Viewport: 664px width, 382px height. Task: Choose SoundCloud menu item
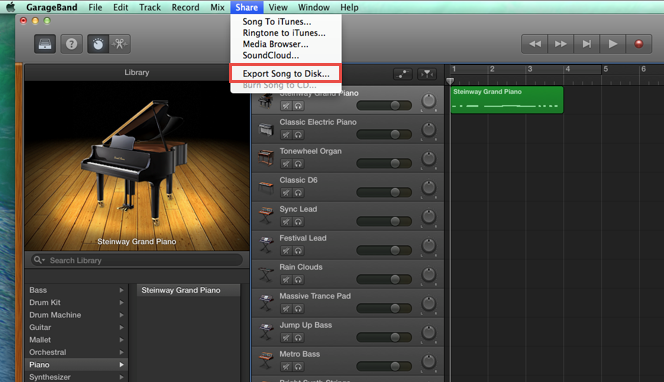click(x=286, y=55)
